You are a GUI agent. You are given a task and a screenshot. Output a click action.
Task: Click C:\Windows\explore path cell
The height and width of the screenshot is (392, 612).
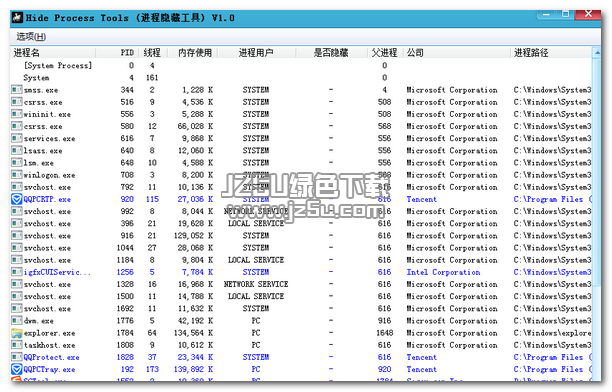pos(552,333)
